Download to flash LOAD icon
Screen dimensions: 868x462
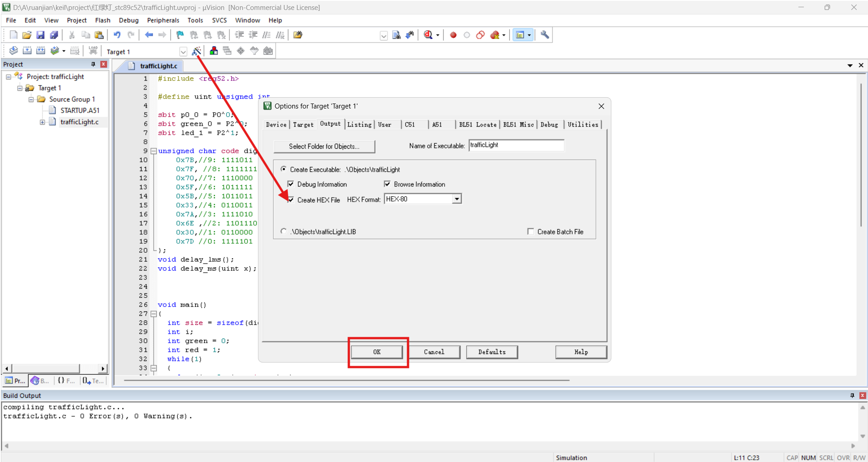[x=93, y=51]
